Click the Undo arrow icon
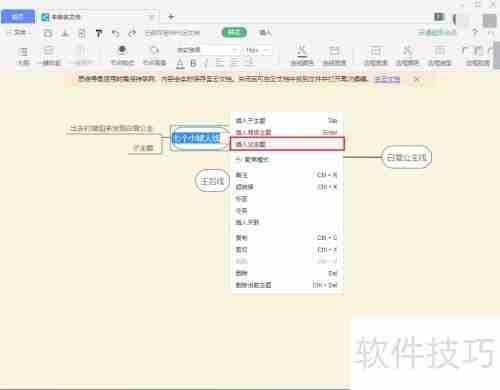500x390 pixels. [x=116, y=33]
